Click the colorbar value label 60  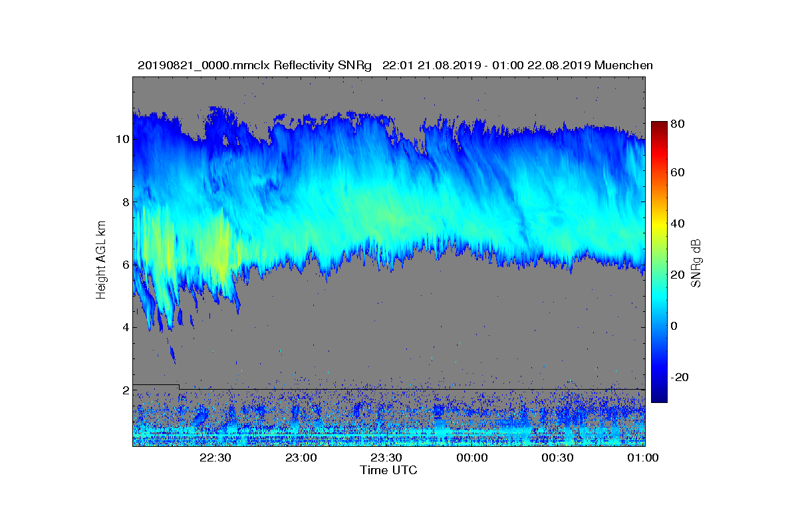[679, 173]
